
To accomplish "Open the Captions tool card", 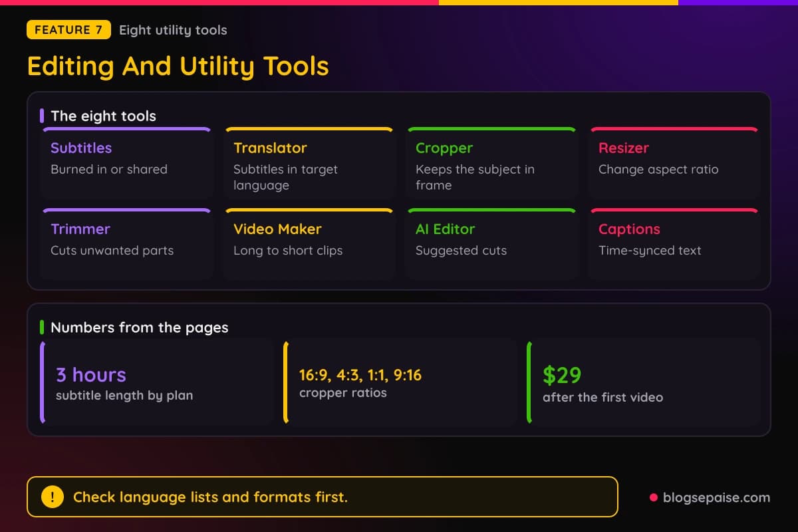I will coord(674,244).
